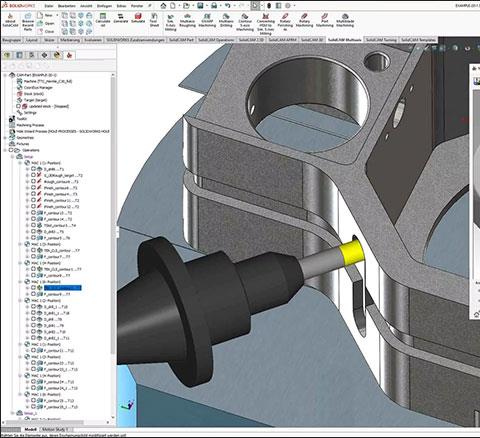Click the Save icon in top toolbar
The width and height of the screenshot is (480, 438).
pos(200,6)
